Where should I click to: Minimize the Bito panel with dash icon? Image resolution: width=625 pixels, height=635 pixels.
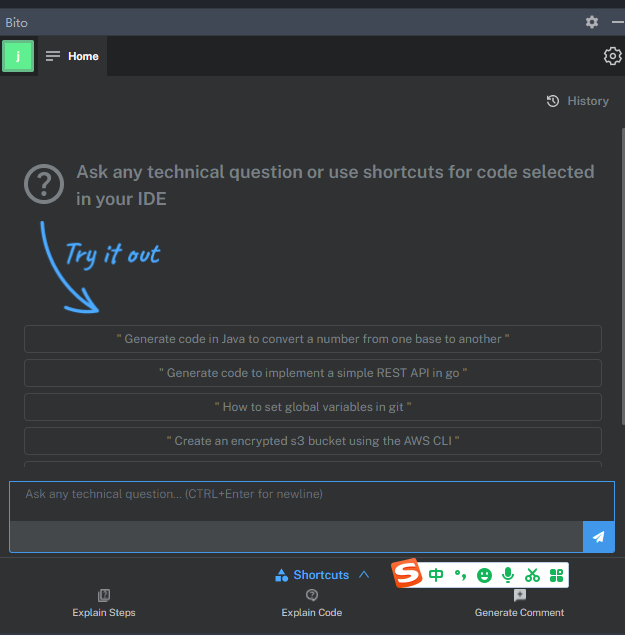pyautogui.click(x=618, y=22)
